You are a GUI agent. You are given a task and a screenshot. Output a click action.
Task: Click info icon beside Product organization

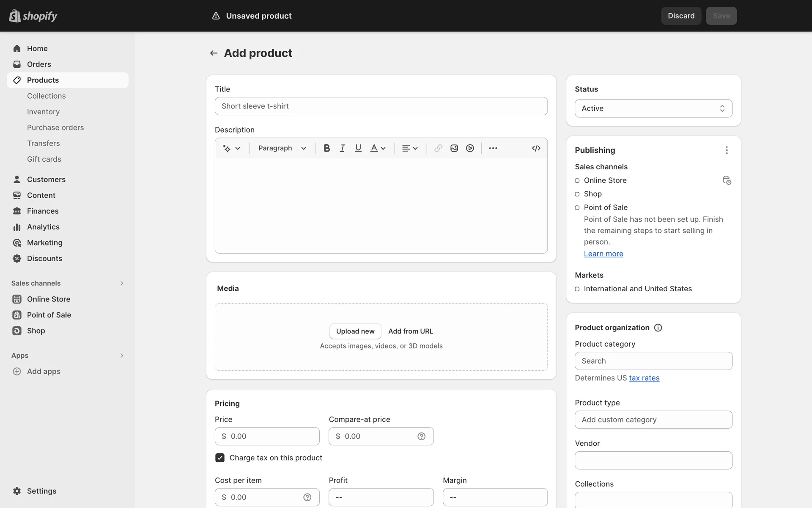(658, 328)
